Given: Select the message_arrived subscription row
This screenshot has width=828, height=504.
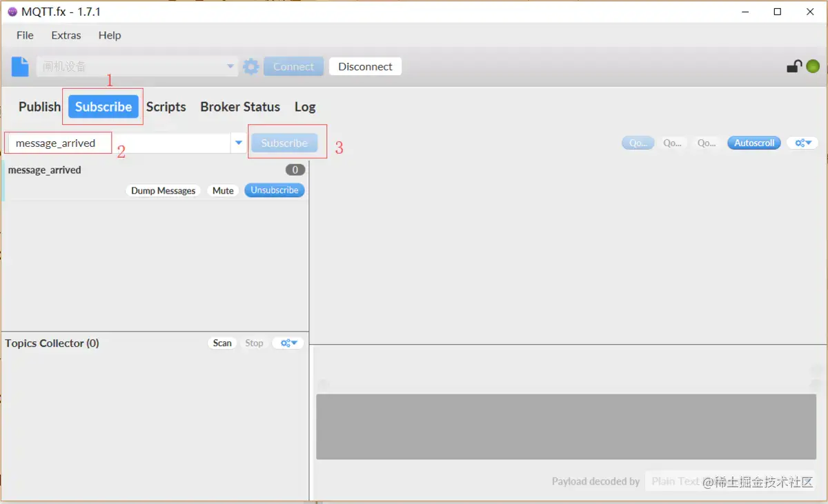Looking at the screenshot, I should [155, 180].
